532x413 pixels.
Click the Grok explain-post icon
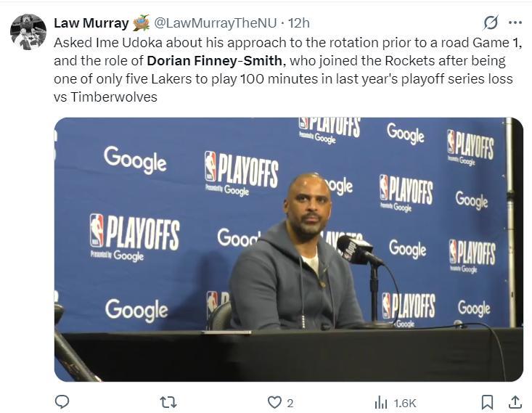[491, 23]
